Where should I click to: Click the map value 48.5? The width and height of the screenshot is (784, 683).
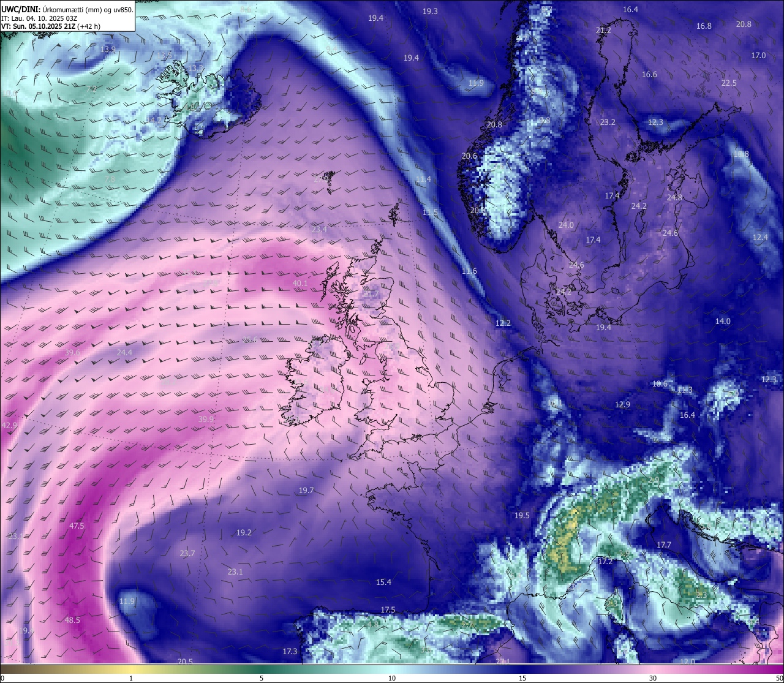(x=72, y=620)
